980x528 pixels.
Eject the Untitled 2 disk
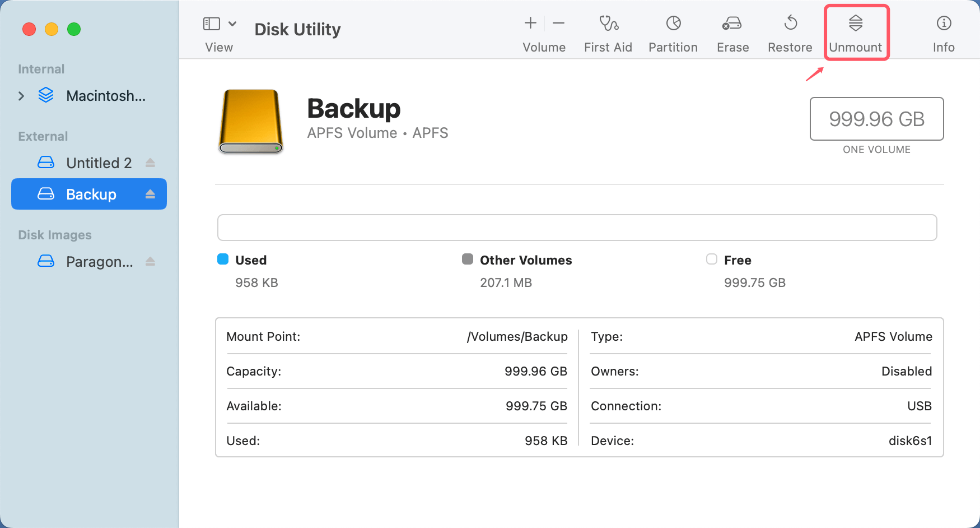[150, 163]
